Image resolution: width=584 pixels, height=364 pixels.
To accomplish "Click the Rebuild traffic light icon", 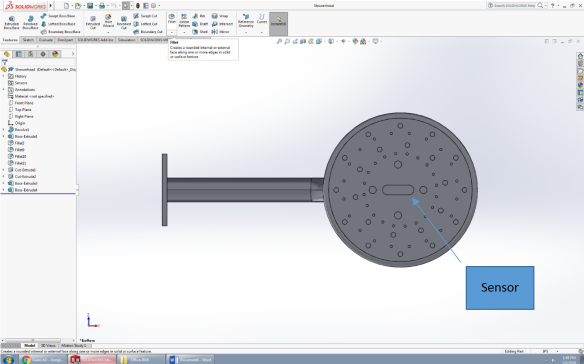I will point(138,6).
